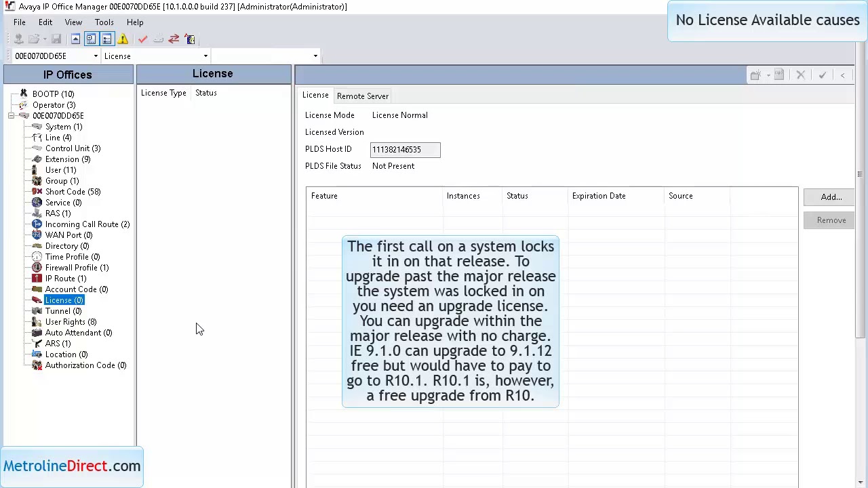Select Line (4) tree item
Viewport: 868px width, 488px height.
tap(58, 138)
